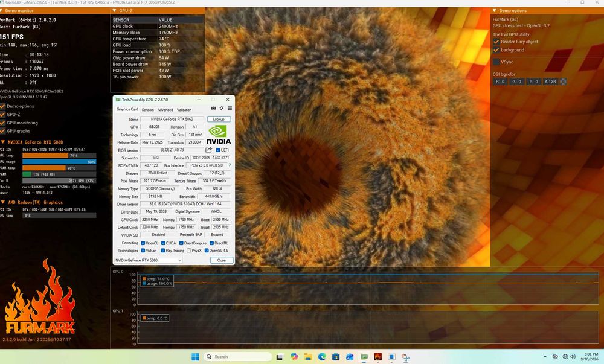Switch to the Graphics Card tab
The height and width of the screenshot is (364, 604).
click(127, 109)
